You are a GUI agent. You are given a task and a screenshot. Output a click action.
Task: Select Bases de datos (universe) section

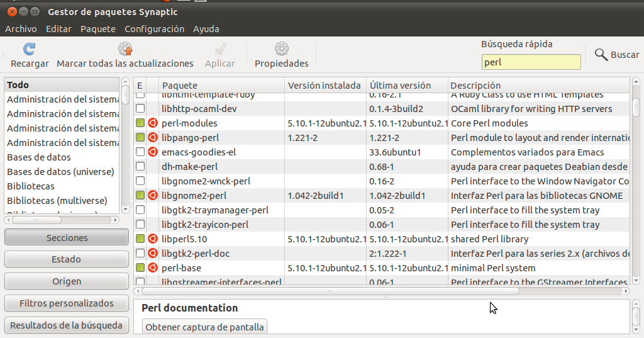[62, 171]
